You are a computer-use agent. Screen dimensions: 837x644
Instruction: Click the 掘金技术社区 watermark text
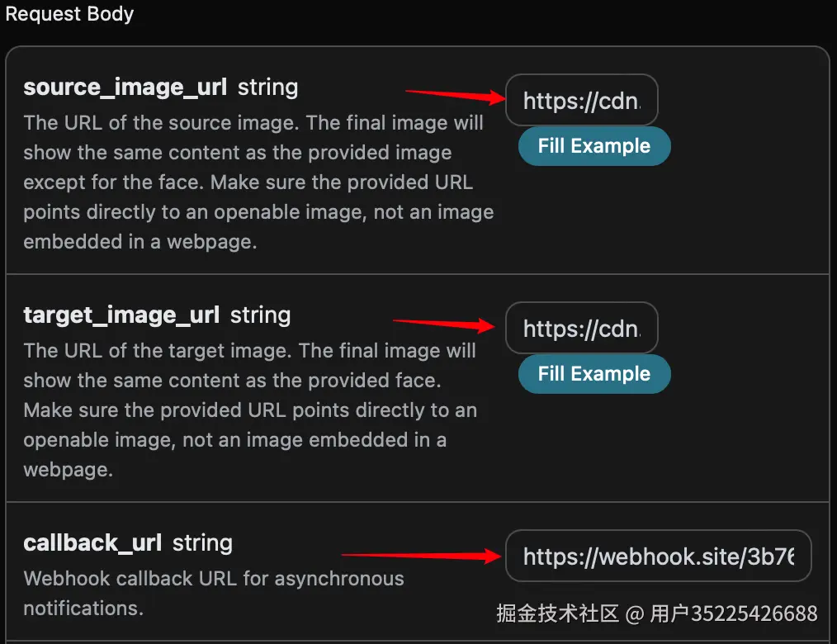coord(557,613)
